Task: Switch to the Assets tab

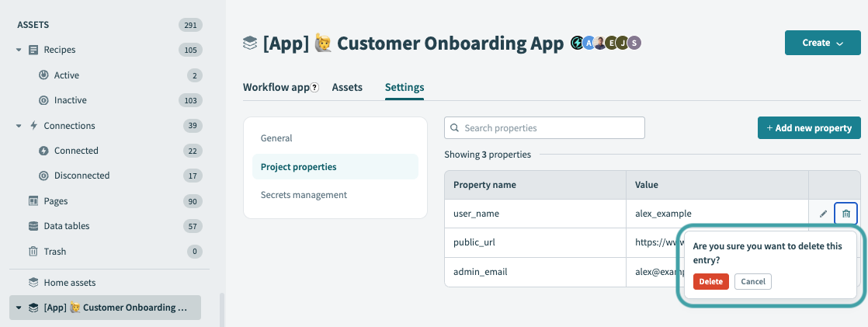Action: click(347, 88)
